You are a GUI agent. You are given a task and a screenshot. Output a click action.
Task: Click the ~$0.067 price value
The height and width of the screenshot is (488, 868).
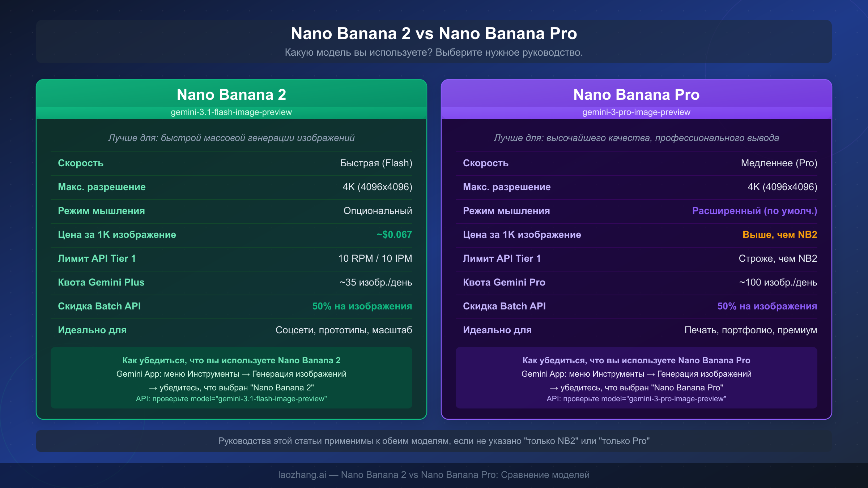pyautogui.click(x=393, y=235)
